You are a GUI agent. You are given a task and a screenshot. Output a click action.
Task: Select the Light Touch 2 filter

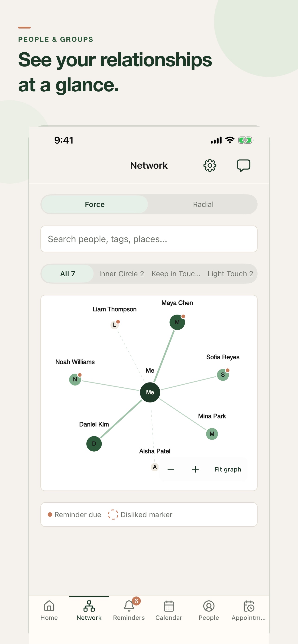point(230,274)
